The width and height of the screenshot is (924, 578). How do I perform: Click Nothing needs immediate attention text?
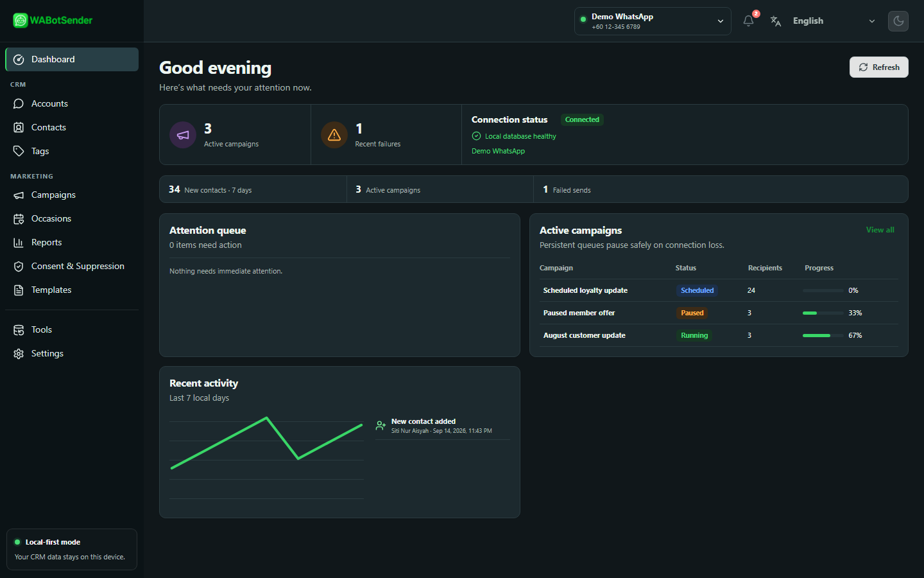pos(226,271)
